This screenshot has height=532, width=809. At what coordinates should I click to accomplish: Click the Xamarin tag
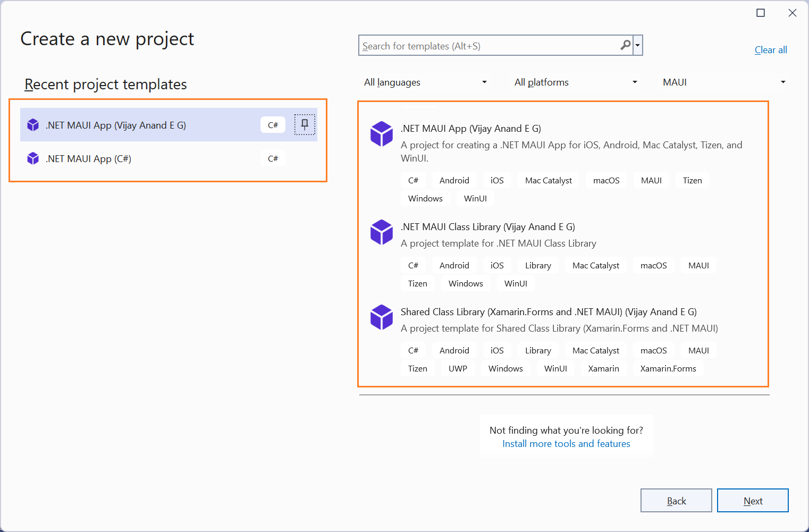point(603,369)
